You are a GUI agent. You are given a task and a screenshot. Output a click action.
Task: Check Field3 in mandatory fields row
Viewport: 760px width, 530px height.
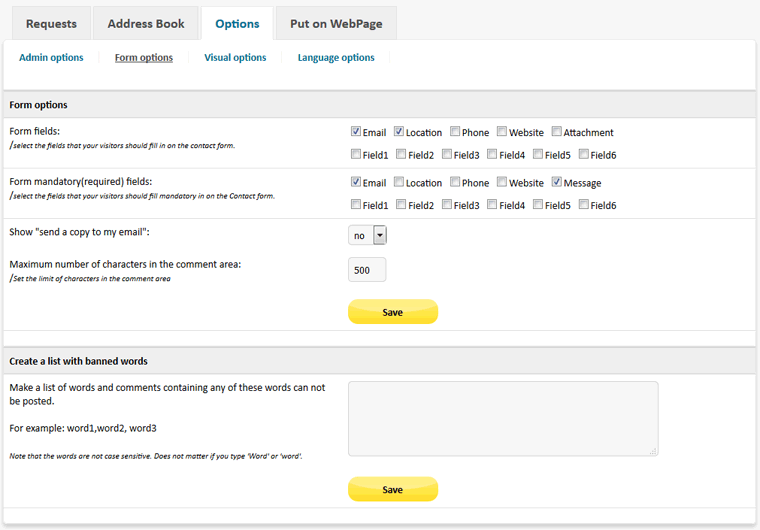[447, 204]
